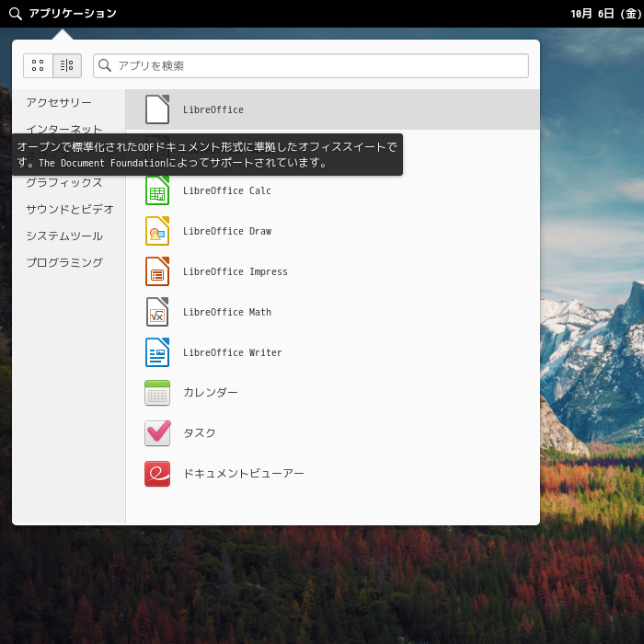644x644 pixels.
Task: Click the タスク checkmark icon
Action: point(157,433)
